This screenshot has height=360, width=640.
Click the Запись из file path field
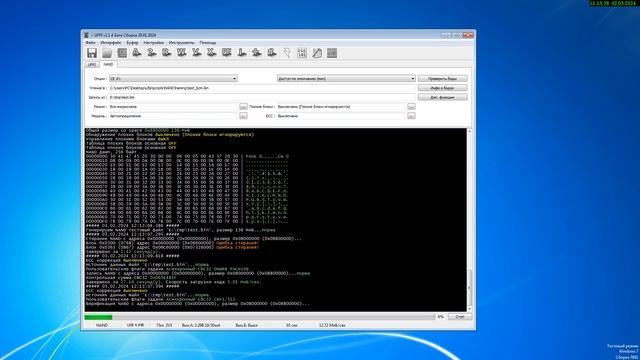[262, 97]
